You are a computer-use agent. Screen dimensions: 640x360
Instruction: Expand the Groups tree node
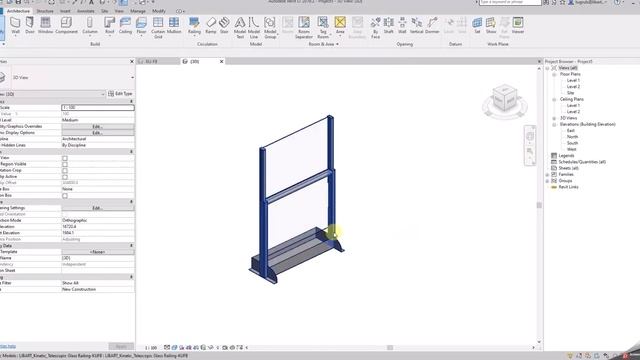[x=547, y=181]
